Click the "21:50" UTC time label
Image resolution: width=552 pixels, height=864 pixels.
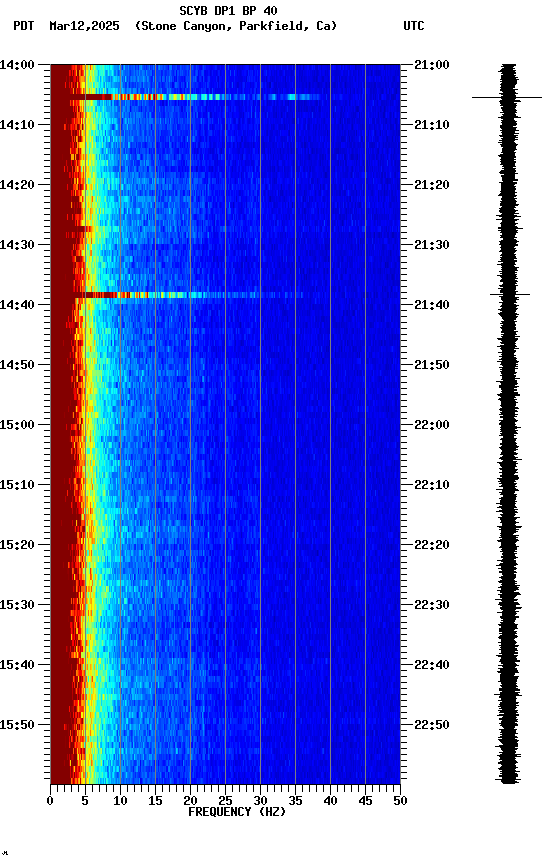pos(432,365)
